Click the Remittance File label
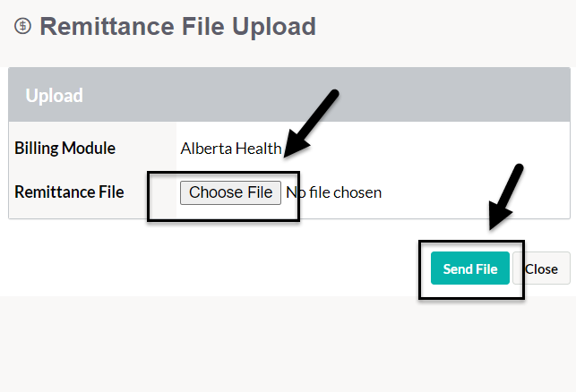Image resolution: width=576 pixels, height=392 pixels. tap(69, 192)
